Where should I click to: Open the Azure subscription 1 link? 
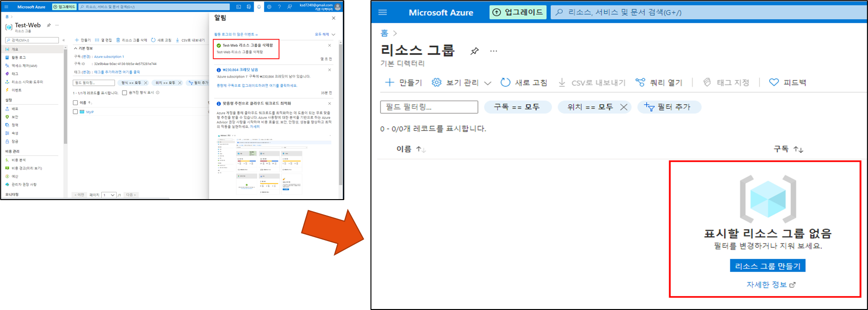pos(109,57)
